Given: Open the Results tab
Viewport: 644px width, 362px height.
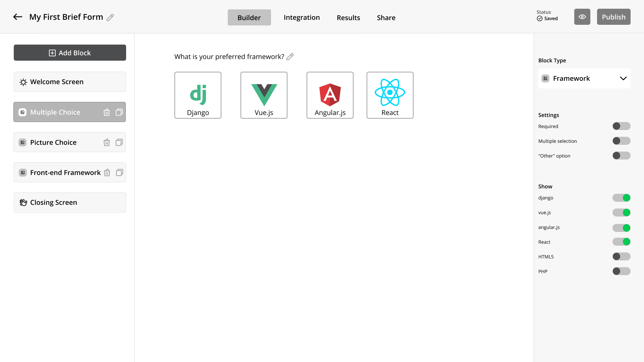Looking at the screenshot, I should [348, 18].
